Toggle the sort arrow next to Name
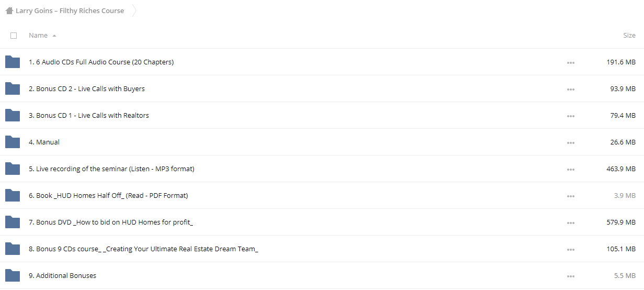The image size is (644, 290). click(54, 36)
